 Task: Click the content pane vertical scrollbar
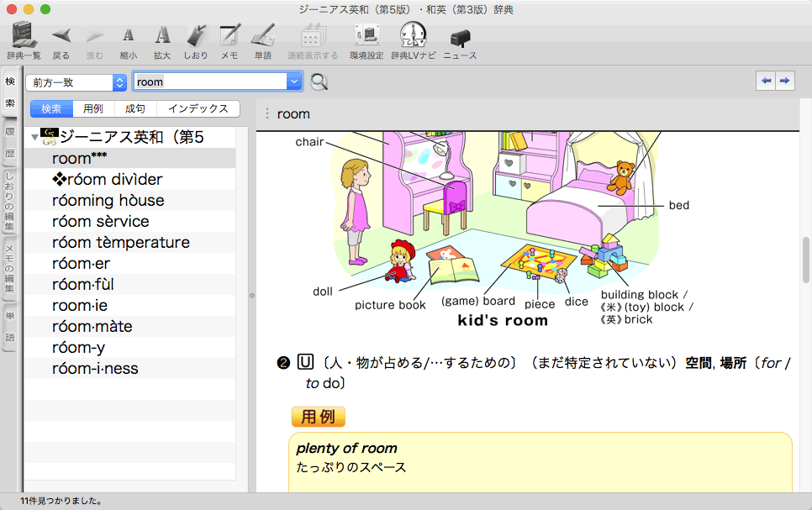click(x=805, y=260)
